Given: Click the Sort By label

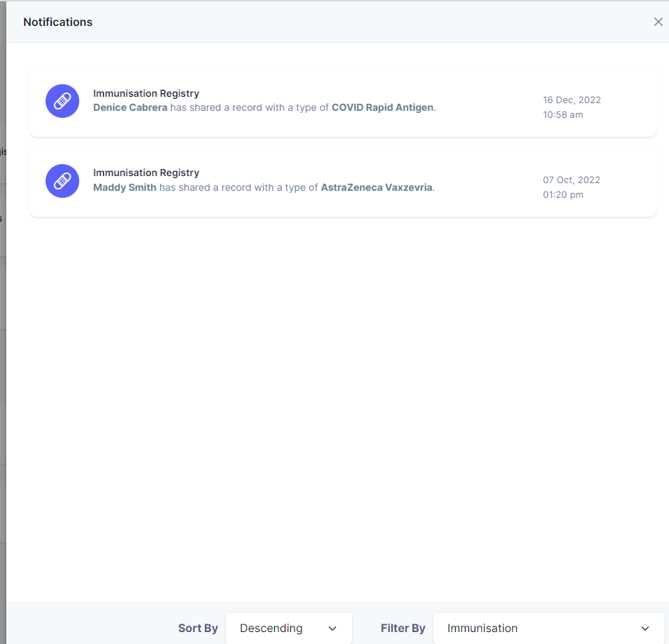Looking at the screenshot, I should 198,628.
